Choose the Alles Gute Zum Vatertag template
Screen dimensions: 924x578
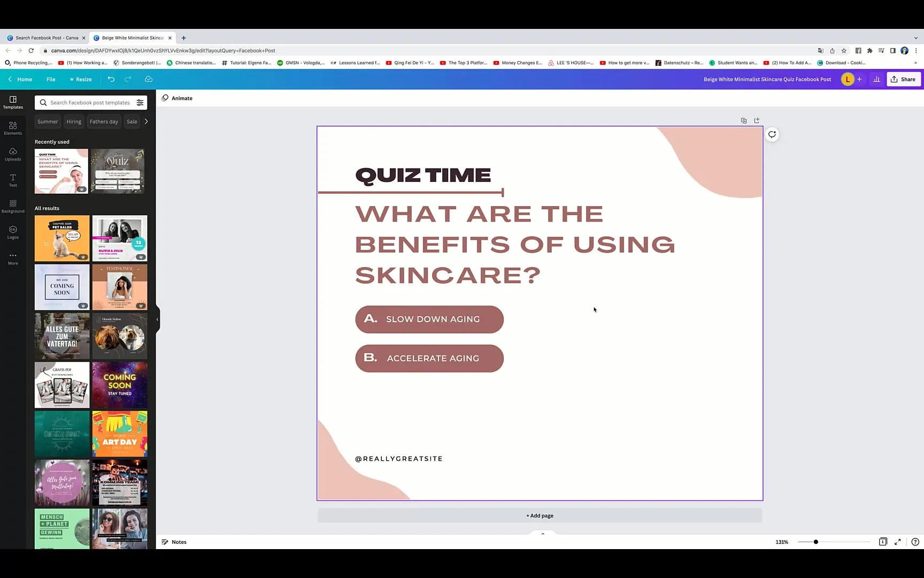tap(62, 336)
